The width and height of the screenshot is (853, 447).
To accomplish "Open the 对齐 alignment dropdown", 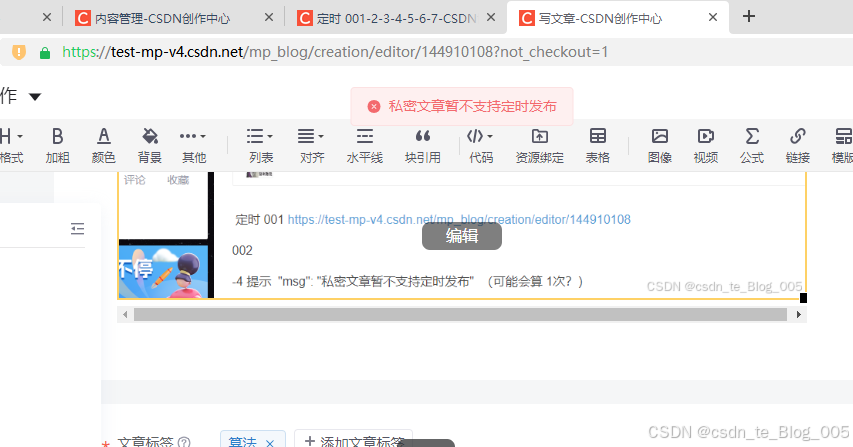I will tap(312, 145).
